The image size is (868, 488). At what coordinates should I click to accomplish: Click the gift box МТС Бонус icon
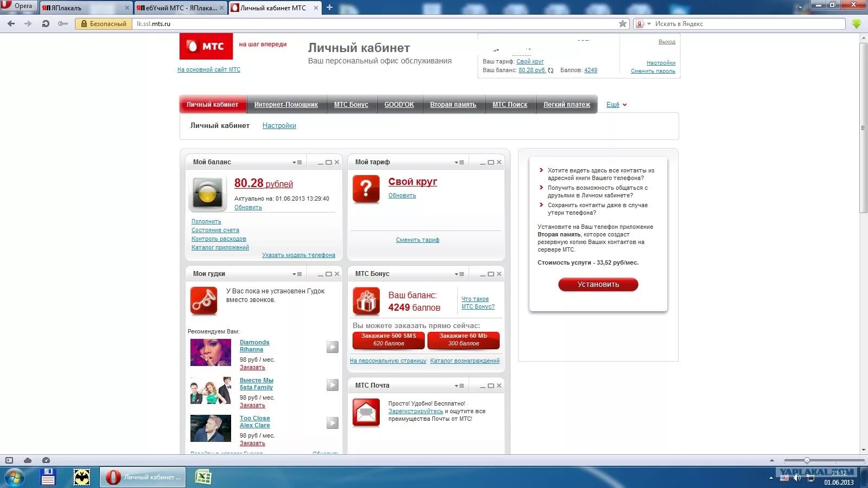tap(366, 301)
